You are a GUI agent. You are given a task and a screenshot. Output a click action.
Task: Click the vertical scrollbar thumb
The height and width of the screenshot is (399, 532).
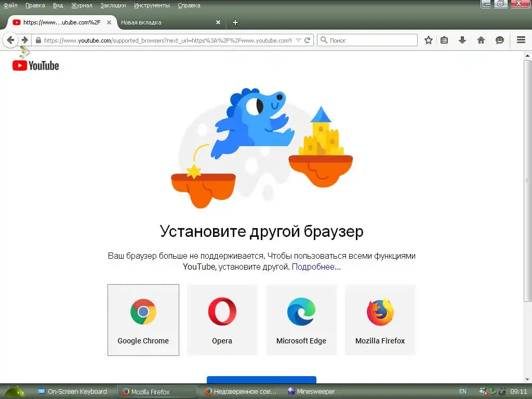pos(527,180)
